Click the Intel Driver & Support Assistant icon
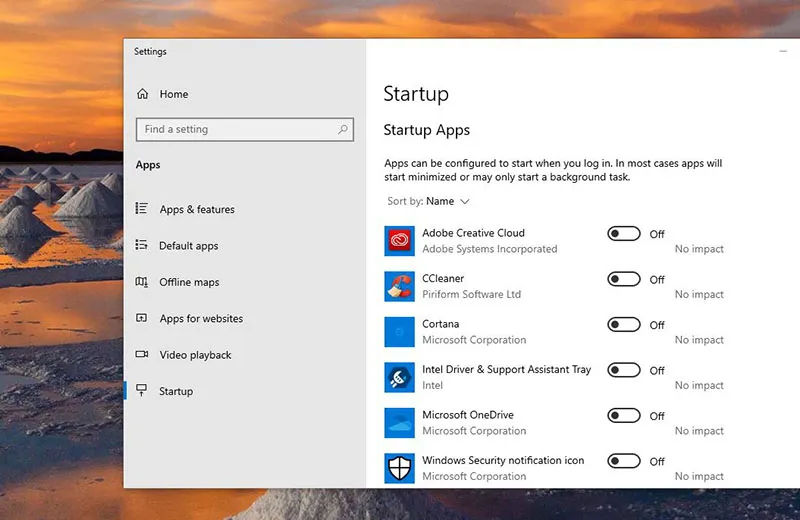Viewport: 800px width, 520px height. [x=400, y=377]
